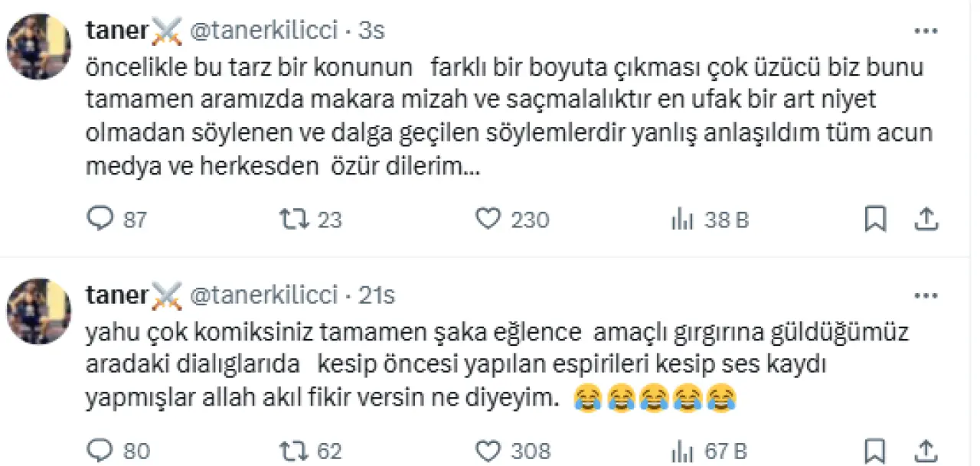
Task: Share the first tweet
Action: pos(926,220)
